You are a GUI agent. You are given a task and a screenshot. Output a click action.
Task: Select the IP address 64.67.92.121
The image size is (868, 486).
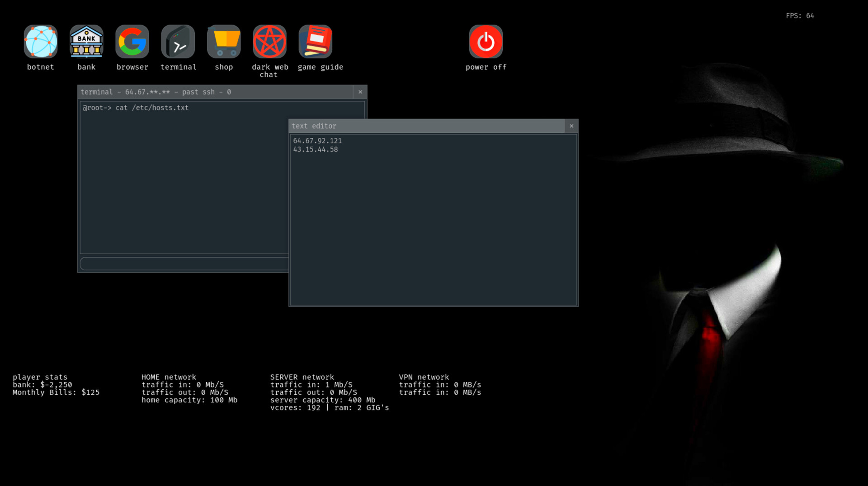[x=317, y=141]
